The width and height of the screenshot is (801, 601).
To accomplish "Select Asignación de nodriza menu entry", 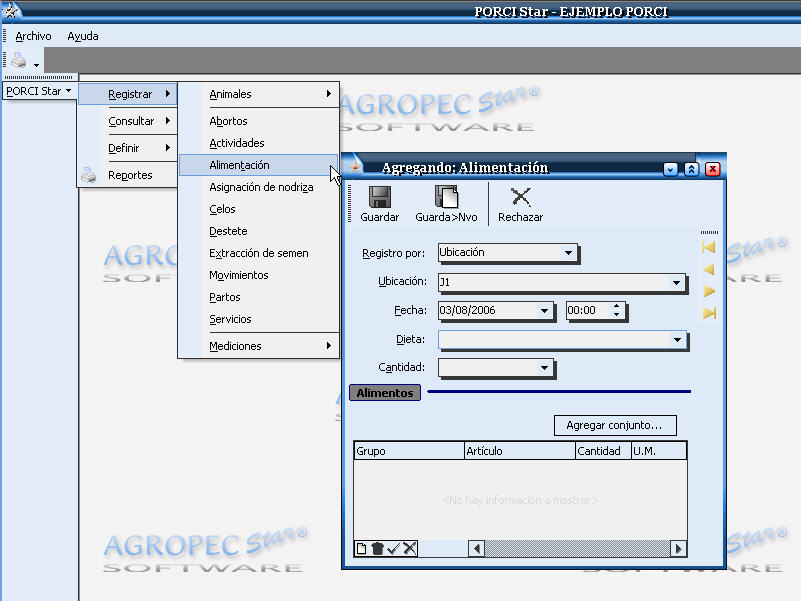I will coord(259,187).
